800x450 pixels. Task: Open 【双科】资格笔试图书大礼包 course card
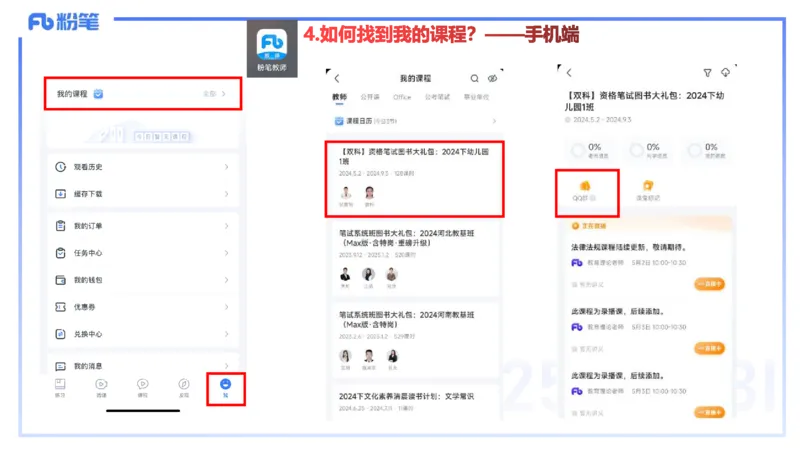pos(415,179)
